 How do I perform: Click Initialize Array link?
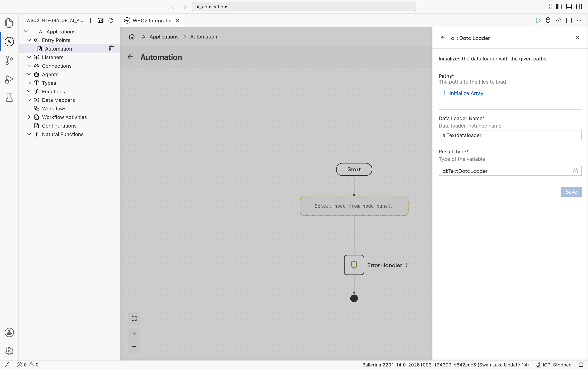coord(463,93)
